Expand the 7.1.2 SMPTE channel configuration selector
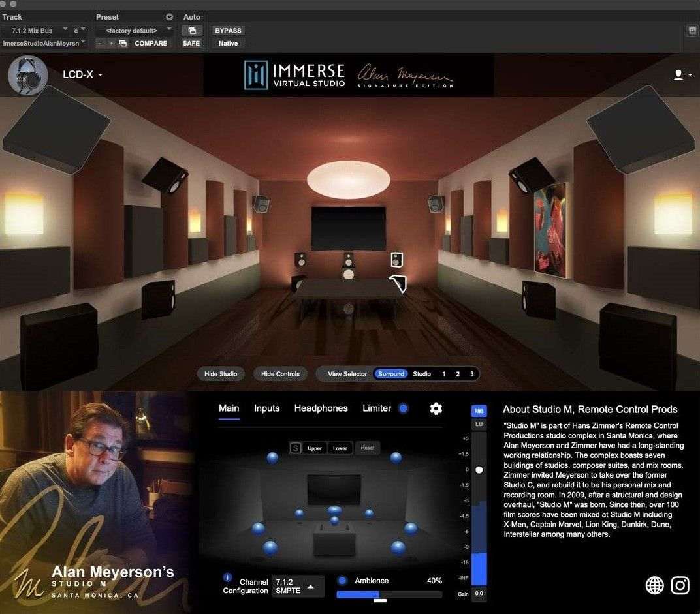 click(298, 586)
